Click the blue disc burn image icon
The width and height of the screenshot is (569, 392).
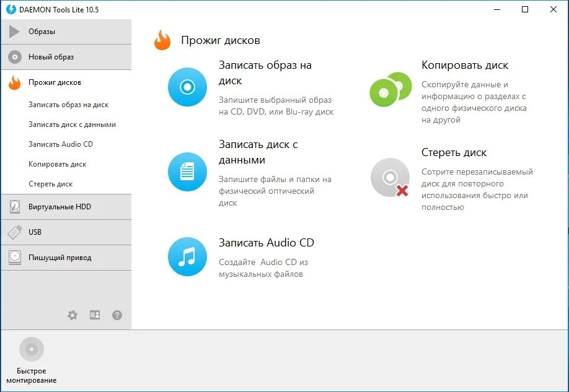coord(187,87)
